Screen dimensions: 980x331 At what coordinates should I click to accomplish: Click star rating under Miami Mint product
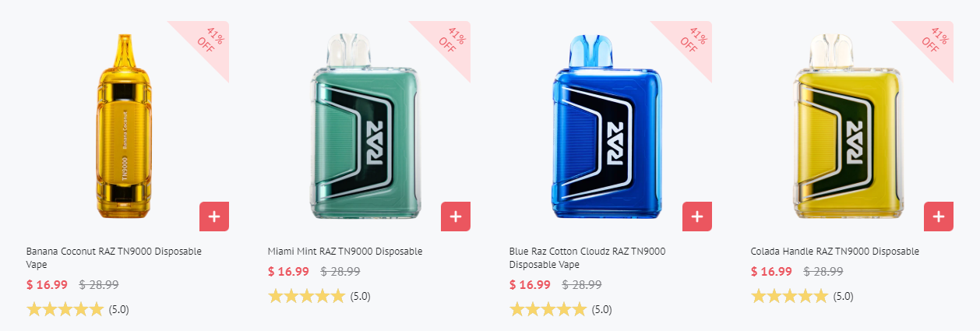coord(307,296)
